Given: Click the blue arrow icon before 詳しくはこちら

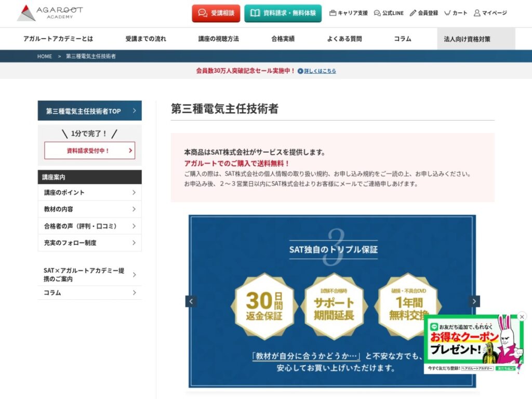Looking at the screenshot, I should [300, 71].
